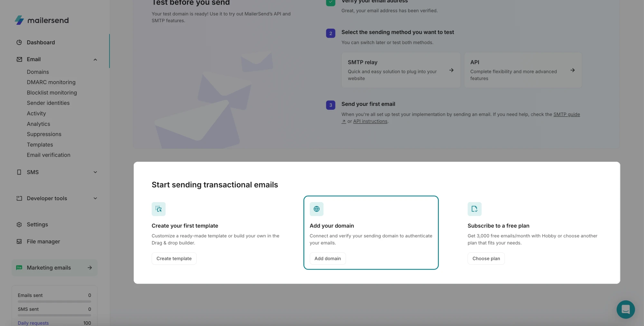Select the SMTP relay sending method

(x=401, y=70)
